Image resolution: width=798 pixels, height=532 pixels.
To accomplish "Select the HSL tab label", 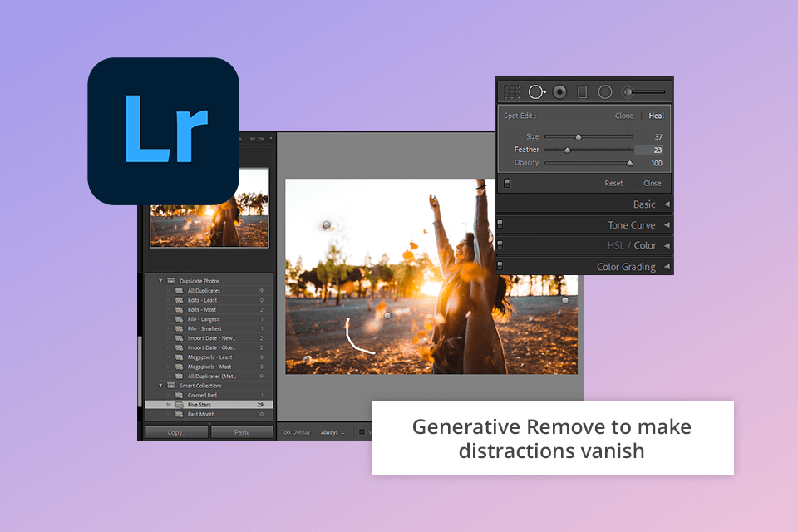I will click(616, 245).
